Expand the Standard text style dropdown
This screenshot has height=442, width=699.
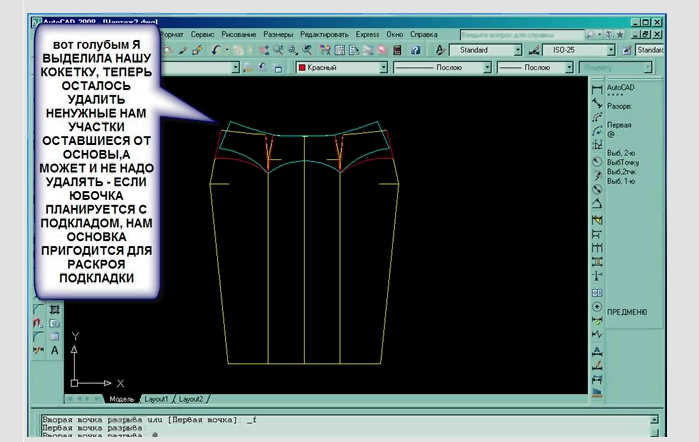pyautogui.click(x=517, y=49)
